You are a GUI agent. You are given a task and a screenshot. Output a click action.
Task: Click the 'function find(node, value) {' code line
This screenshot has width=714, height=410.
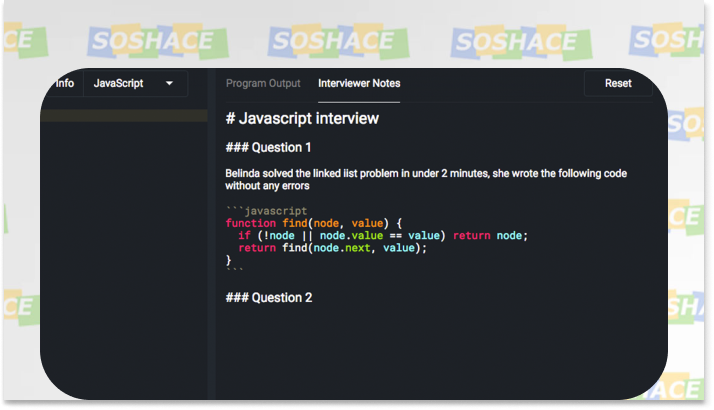314,223
